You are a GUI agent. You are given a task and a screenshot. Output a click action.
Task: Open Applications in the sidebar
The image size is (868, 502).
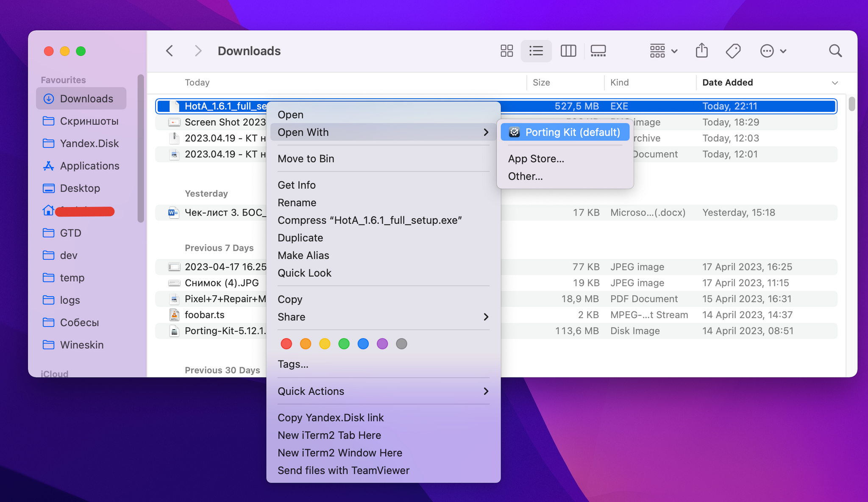click(x=81, y=166)
